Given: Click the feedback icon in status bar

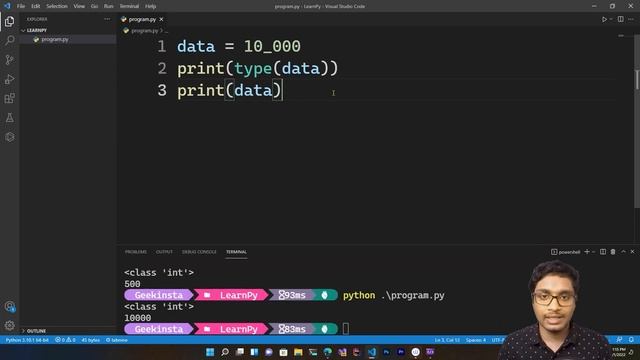Looking at the screenshot, I should click(x=619, y=340).
